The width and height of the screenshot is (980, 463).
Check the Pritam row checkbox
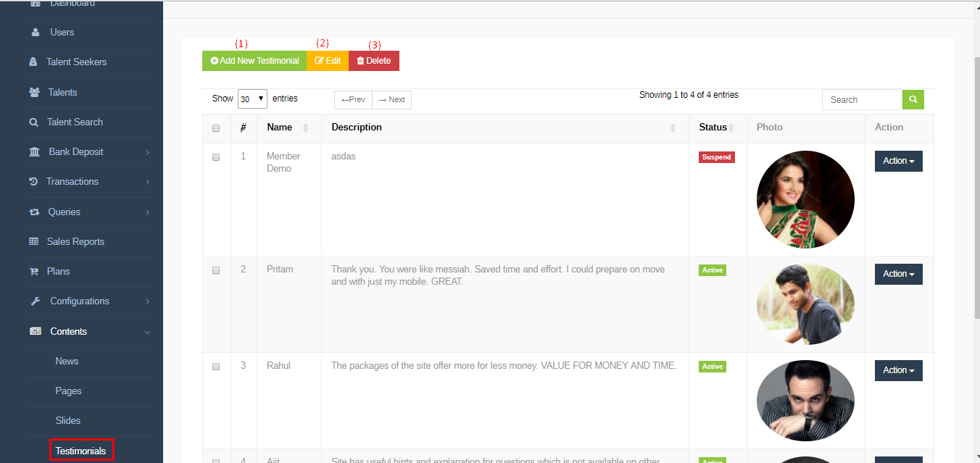coord(216,270)
